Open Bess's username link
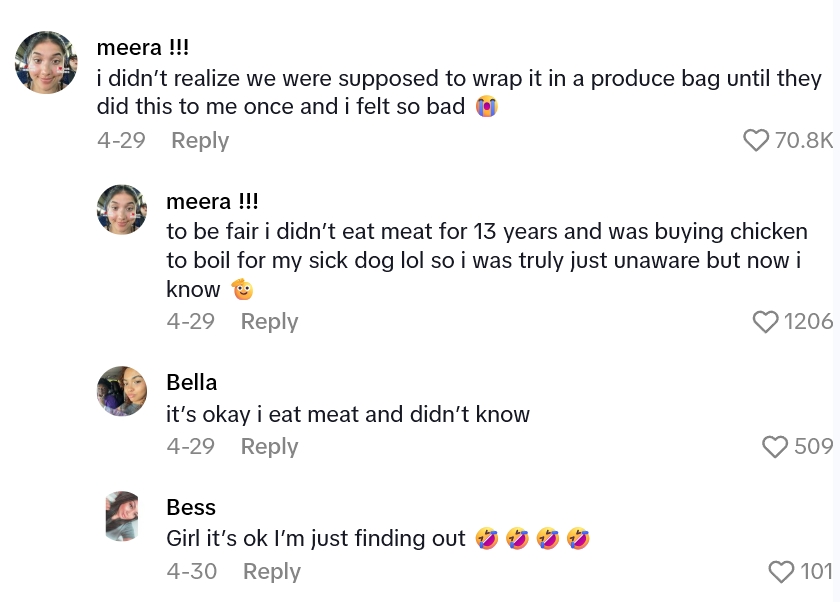Viewport: 840px width, 602px height. (x=191, y=507)
